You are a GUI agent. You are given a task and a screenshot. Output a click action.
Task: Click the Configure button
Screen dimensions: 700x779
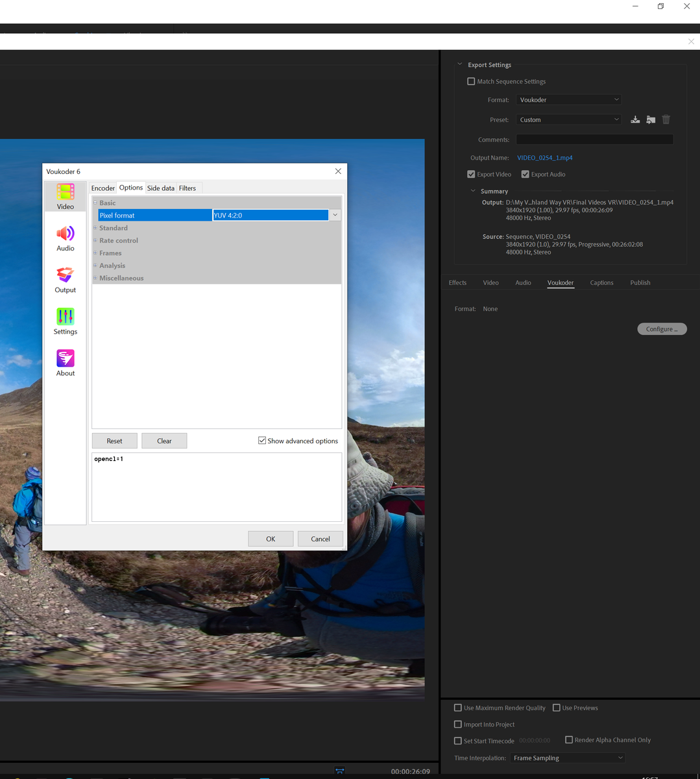click(662, 329)
